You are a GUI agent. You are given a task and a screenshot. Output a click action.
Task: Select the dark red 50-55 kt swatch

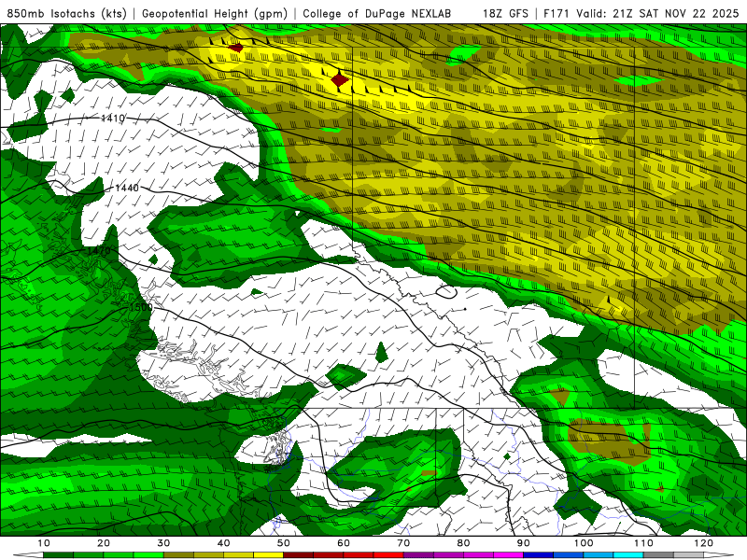(298, 555)
